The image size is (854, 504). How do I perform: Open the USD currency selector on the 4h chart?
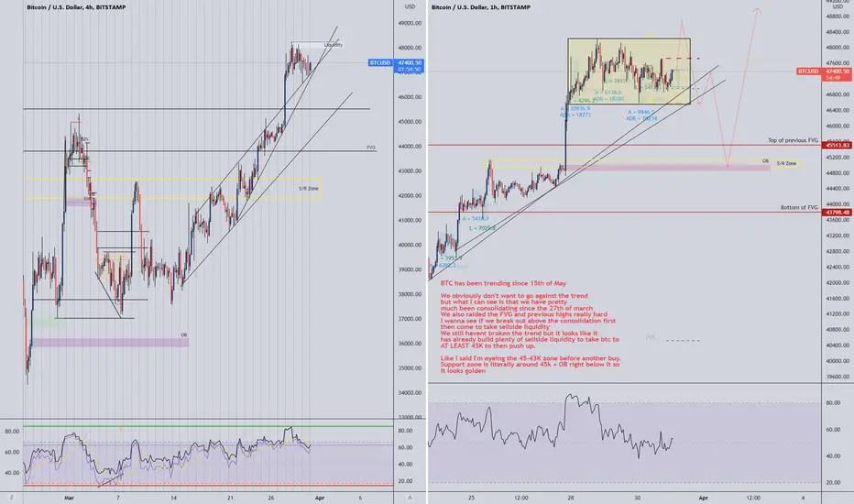pyautogui.click(x=410, y=7)
